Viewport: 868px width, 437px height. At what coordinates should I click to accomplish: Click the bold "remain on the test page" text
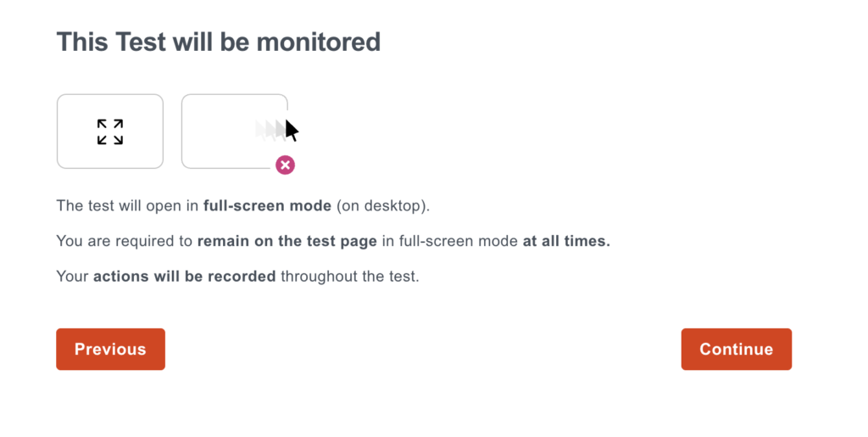tap(287, 242)
